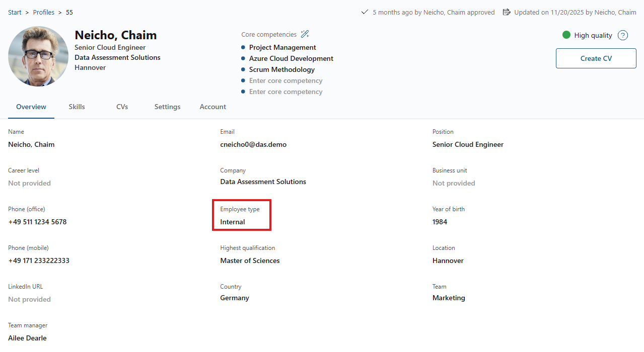Click Country value Germany
This screenshot has width=644, height=352.
pyautogui.click(x=235, y=298)
